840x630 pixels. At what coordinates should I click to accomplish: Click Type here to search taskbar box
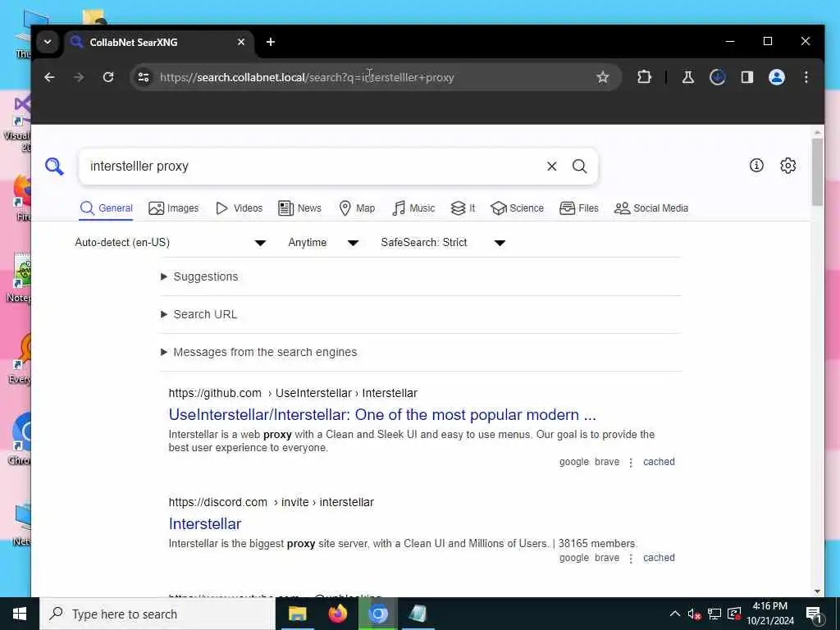click(x=158, y=614)
